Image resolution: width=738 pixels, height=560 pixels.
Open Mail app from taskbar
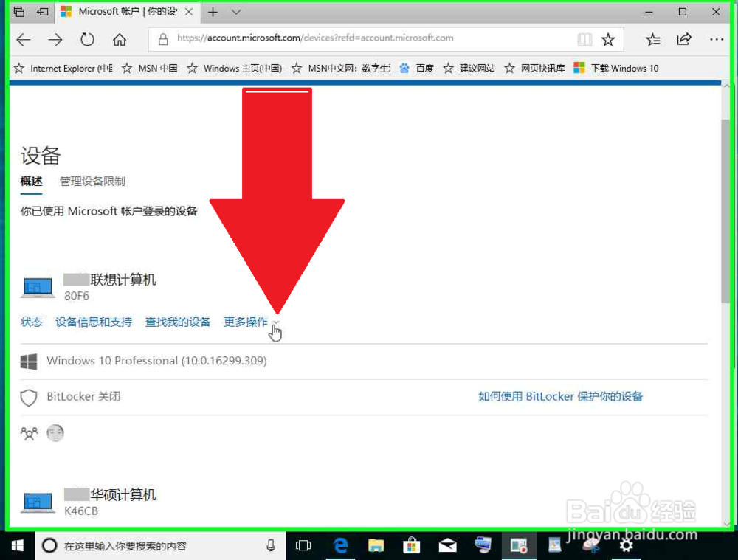point(447,546)
